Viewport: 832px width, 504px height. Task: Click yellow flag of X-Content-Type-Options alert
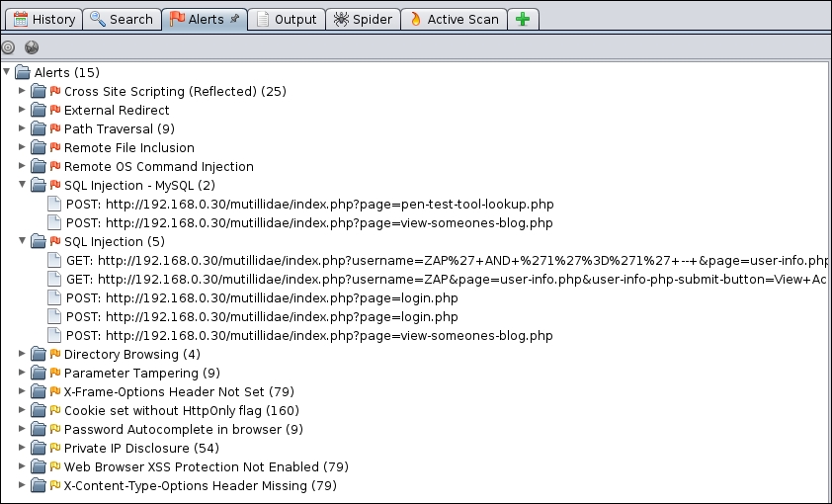click(55, 486)
